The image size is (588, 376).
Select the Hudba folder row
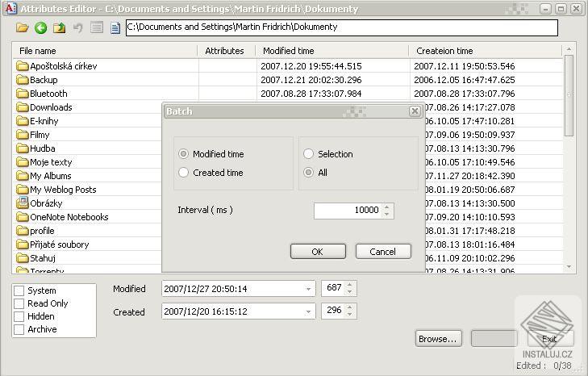[x=89, y=148]
